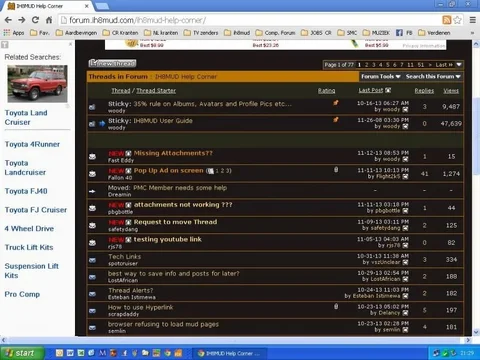
Task: Open the attachments not working ??? thread
Action: 183,205
